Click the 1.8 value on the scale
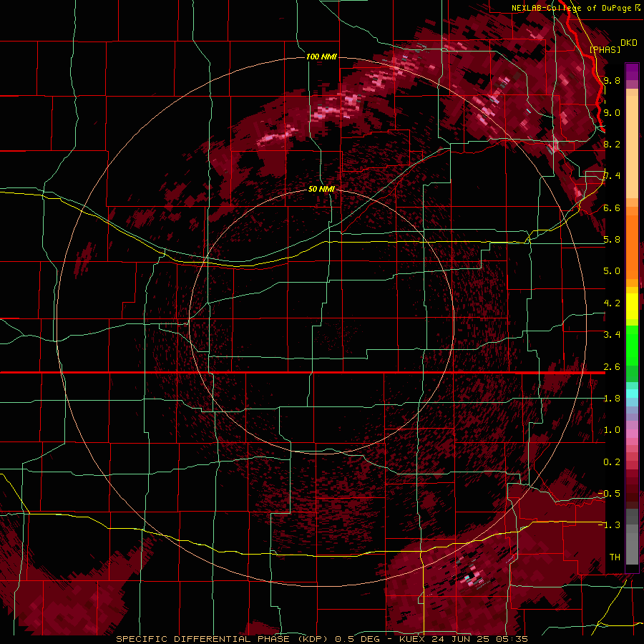 (612, 399)
